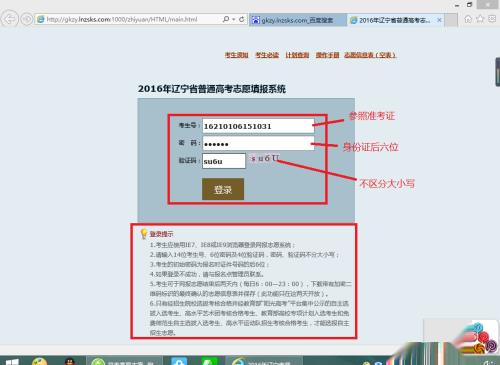The width and height of the screenshot is (500, 365).
Task: Open the browser Home icon
Action: click(468, 19)
